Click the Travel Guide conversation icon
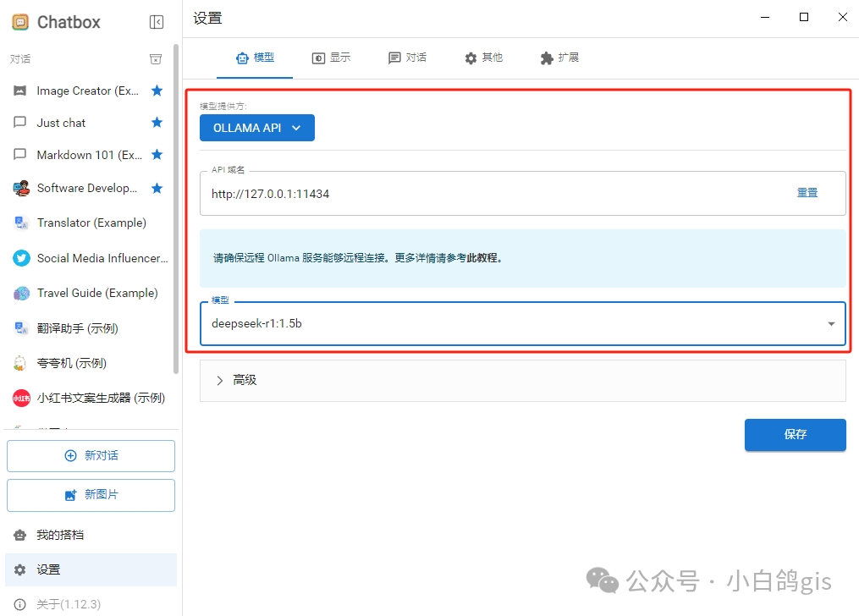The height and width of the screenshot is (616, 859). tap(20, 293)
